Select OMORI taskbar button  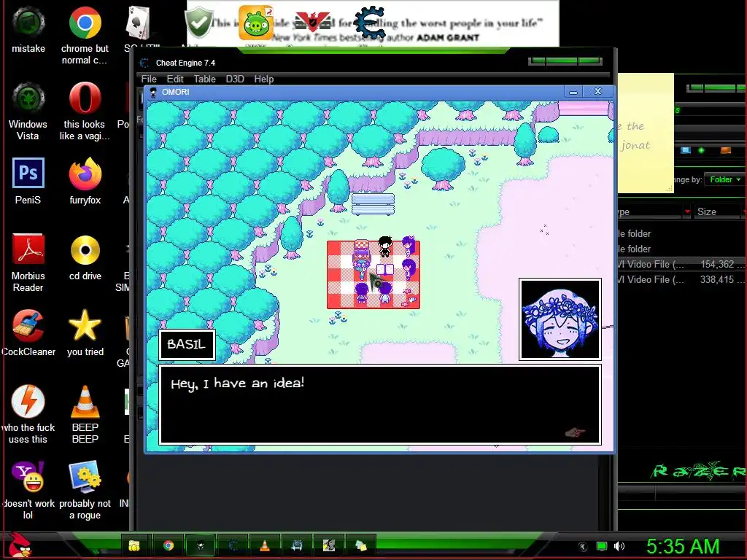201,545
